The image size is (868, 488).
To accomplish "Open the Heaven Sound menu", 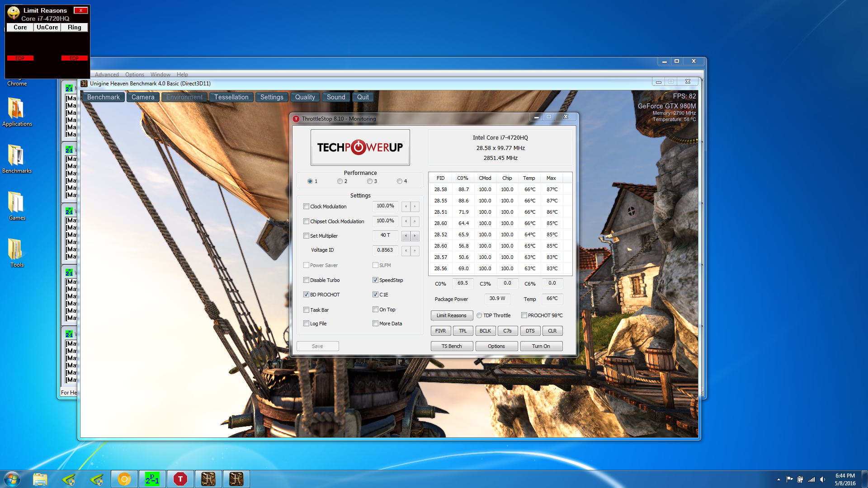I will [x=336, y=97].
